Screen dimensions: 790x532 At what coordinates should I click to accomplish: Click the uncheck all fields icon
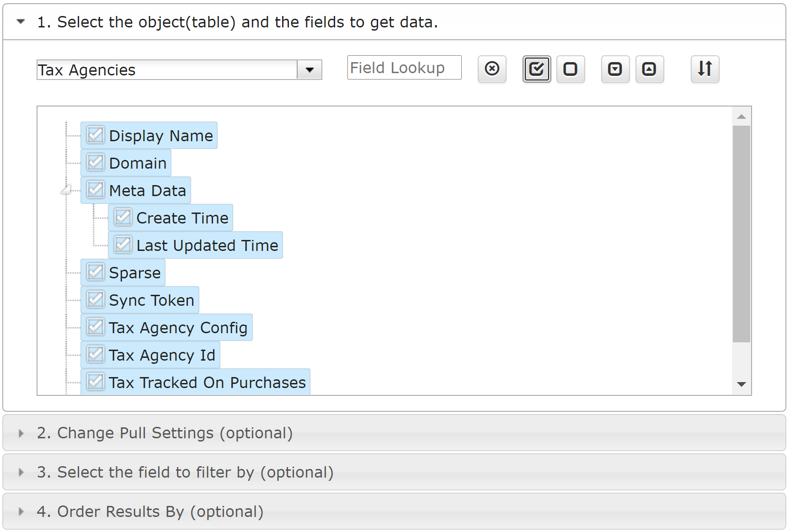click(571, 69)
